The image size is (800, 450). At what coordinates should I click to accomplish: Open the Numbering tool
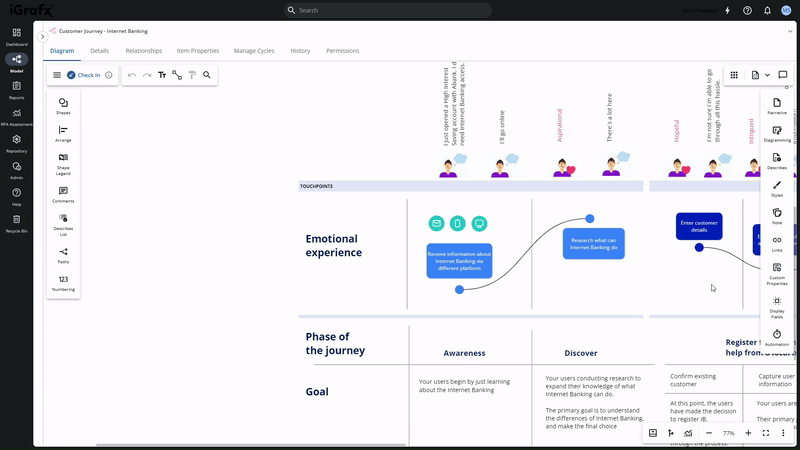[x=63, y=282]
